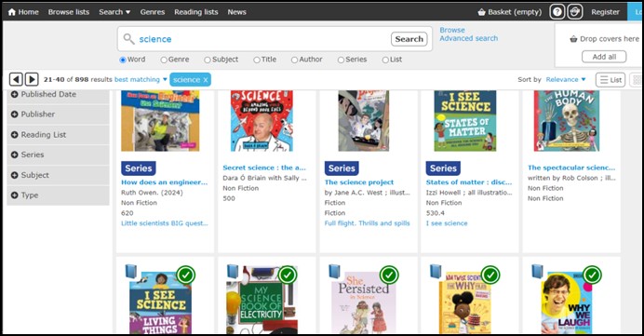Image resolution: width=644 pixels, height=336 pixels.
Task: Click the accessibility icon beside Register
Action: pyautogui.click(x=575, y=12)
